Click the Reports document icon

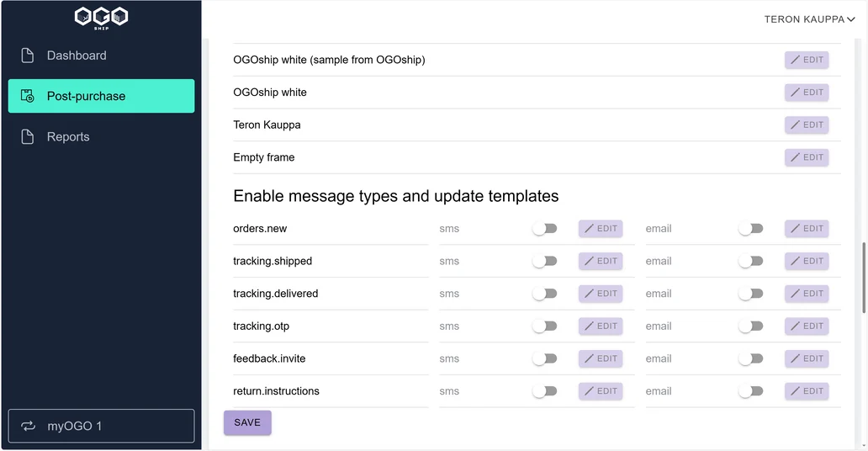[27, 137]
